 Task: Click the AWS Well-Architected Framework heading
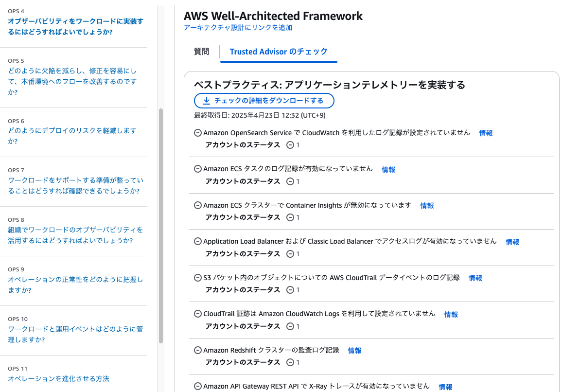pos(273,16)
